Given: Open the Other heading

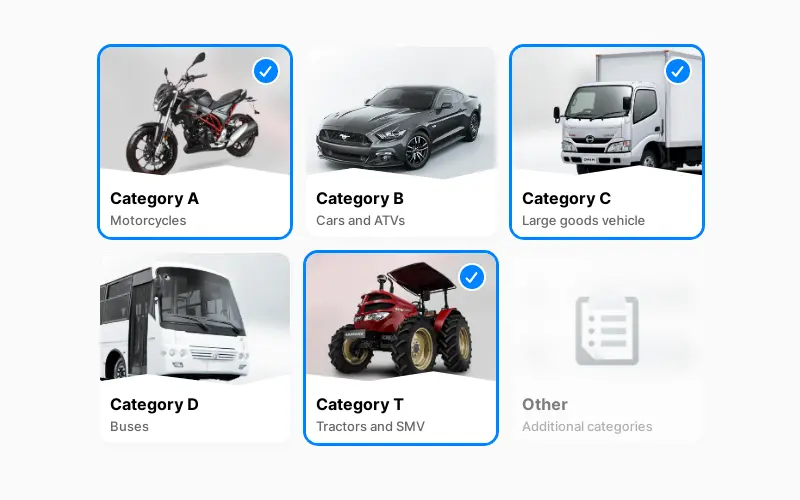Looking at the screenshot, I should coord(545,405).
